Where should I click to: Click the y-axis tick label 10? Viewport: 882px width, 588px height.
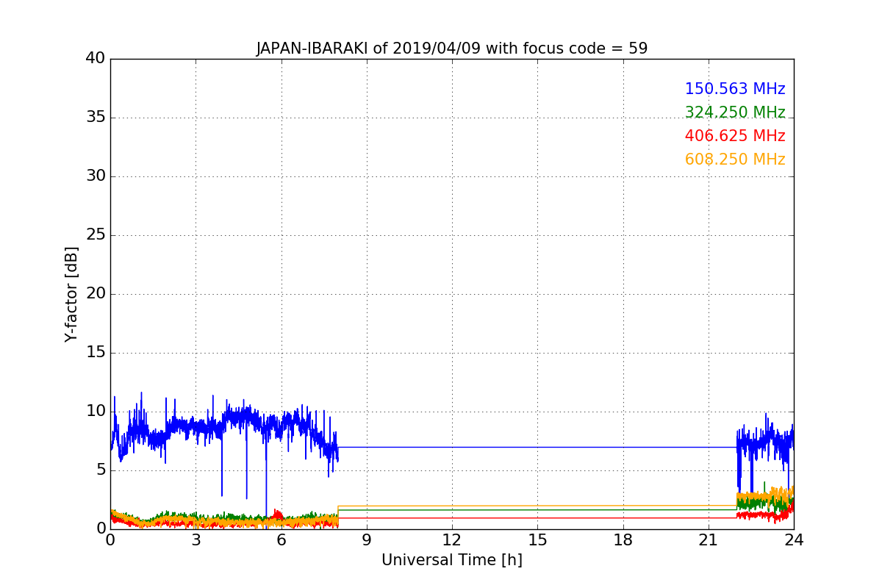tap(95, 412)
